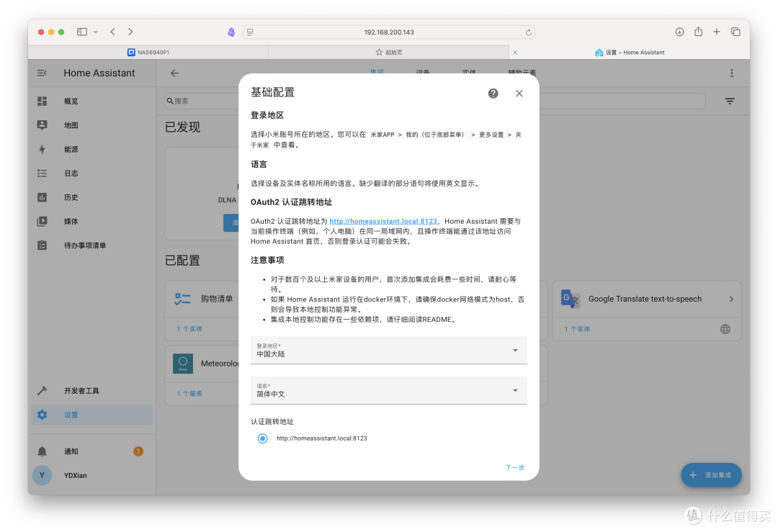Viewport: 778px width, 532px height.
Task: Go forward in Safari history
Action: click(130, 32)
